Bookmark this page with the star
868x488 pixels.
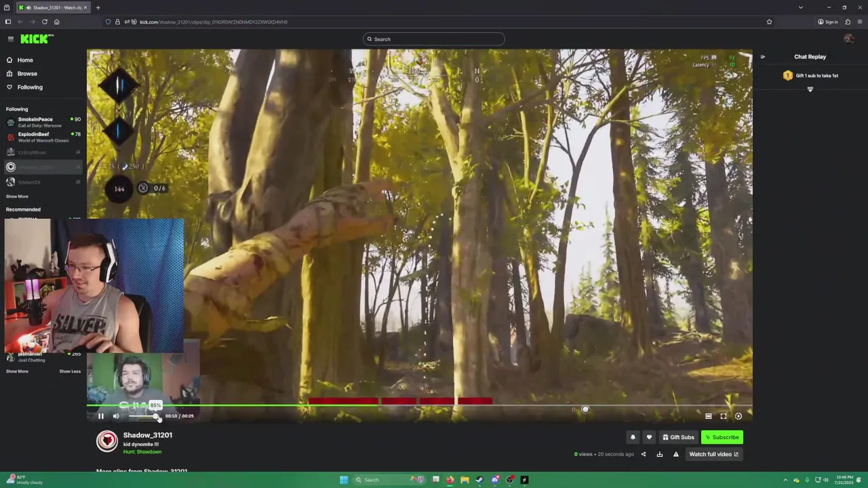coord(769,22)
